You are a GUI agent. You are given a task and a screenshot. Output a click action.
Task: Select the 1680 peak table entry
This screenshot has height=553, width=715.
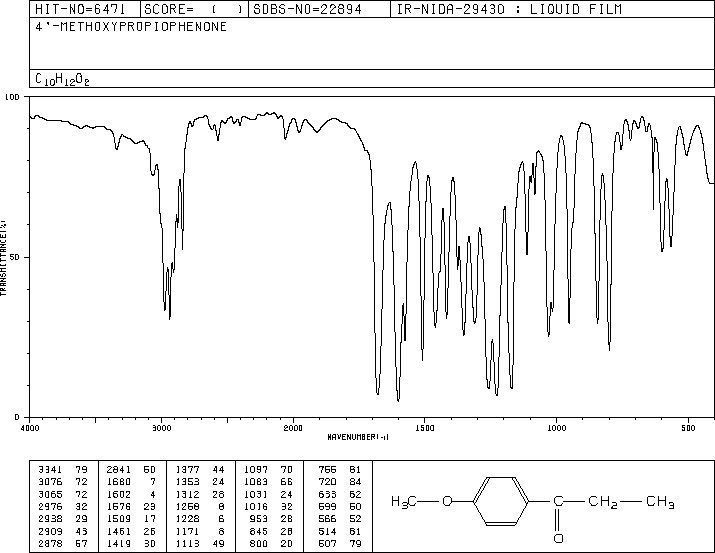click(131, 482)
